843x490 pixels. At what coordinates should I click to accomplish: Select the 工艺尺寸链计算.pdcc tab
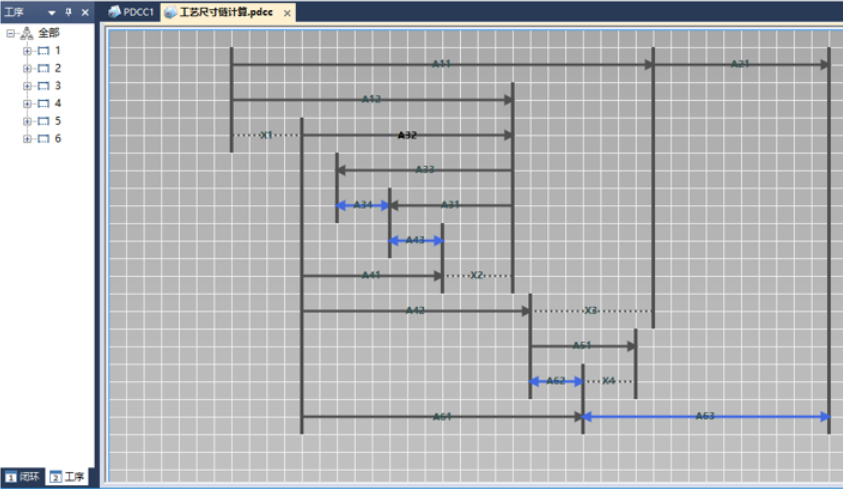224,13
